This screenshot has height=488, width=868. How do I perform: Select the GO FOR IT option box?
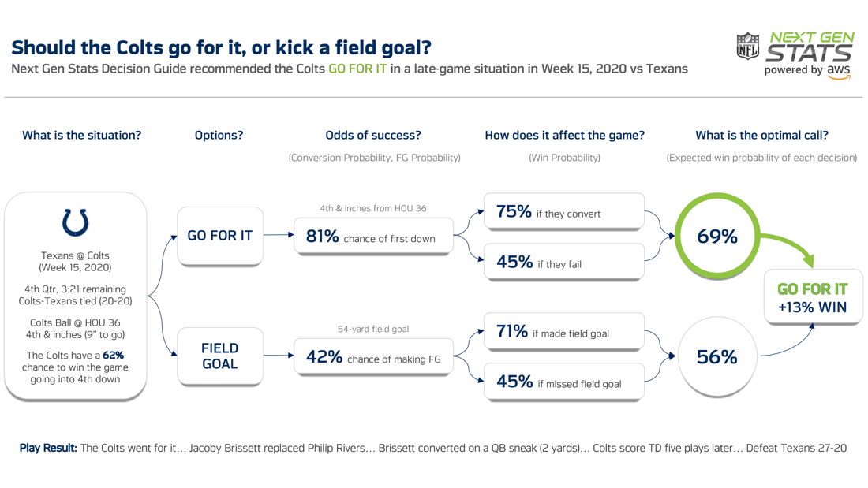click(x=219, y=236)
